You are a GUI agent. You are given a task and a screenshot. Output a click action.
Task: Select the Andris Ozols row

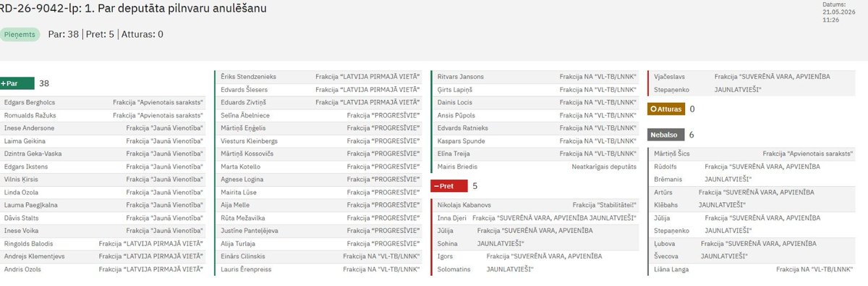103,270
